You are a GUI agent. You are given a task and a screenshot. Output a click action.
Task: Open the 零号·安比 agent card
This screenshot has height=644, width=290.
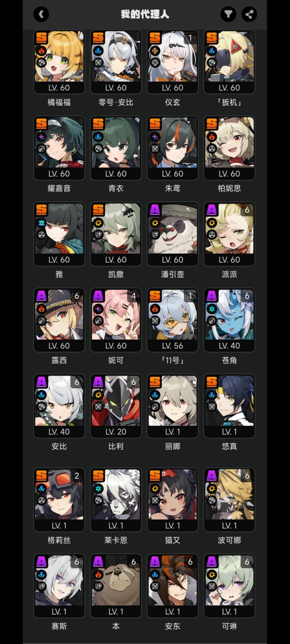(x=116, y=62)
